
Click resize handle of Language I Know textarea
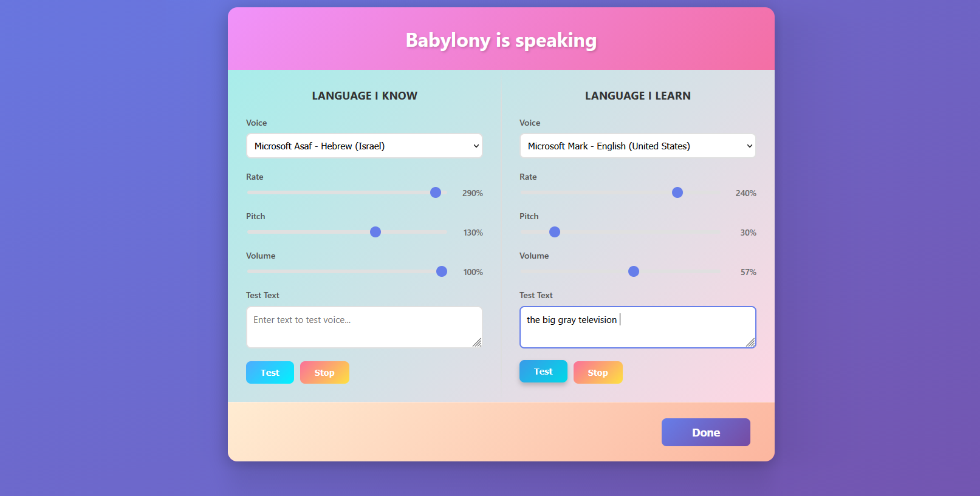coord(477,342)
